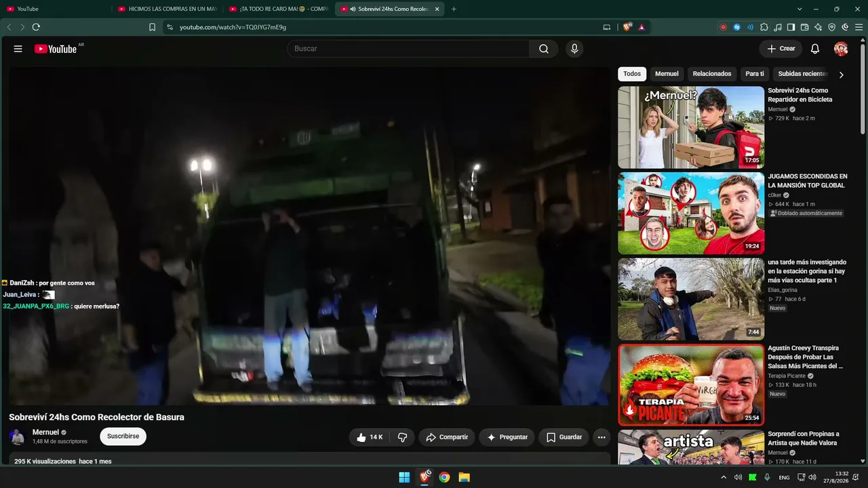Screen dimensions: 868x488
Task: Open the JUGAMOS ESCONDIDAS mansion thumbnail
Action: coord(691,213)
